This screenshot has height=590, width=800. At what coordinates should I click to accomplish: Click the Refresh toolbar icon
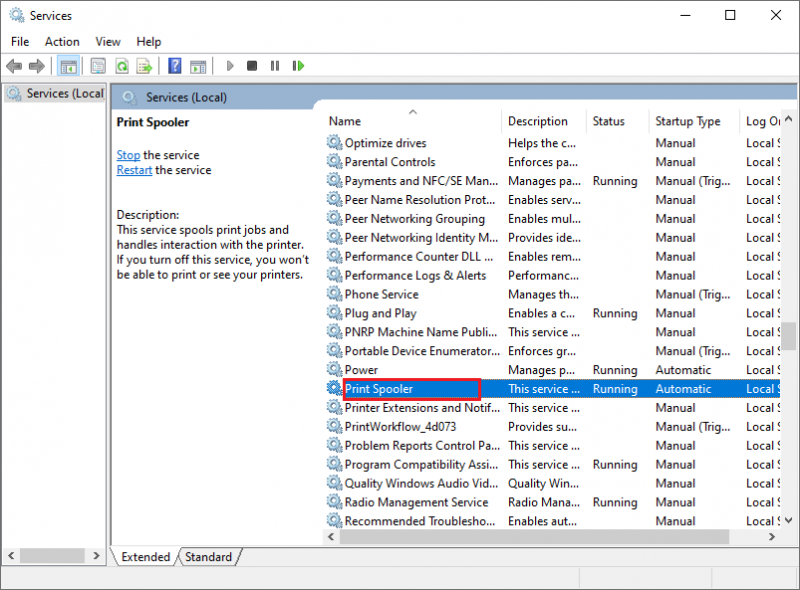click(122, 66)
